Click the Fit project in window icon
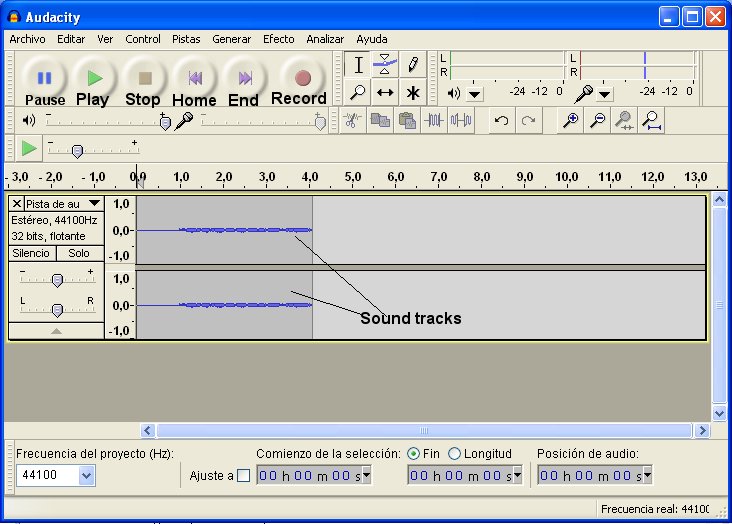This screenshot has height=524, width=732. click(x=651, y=120)
